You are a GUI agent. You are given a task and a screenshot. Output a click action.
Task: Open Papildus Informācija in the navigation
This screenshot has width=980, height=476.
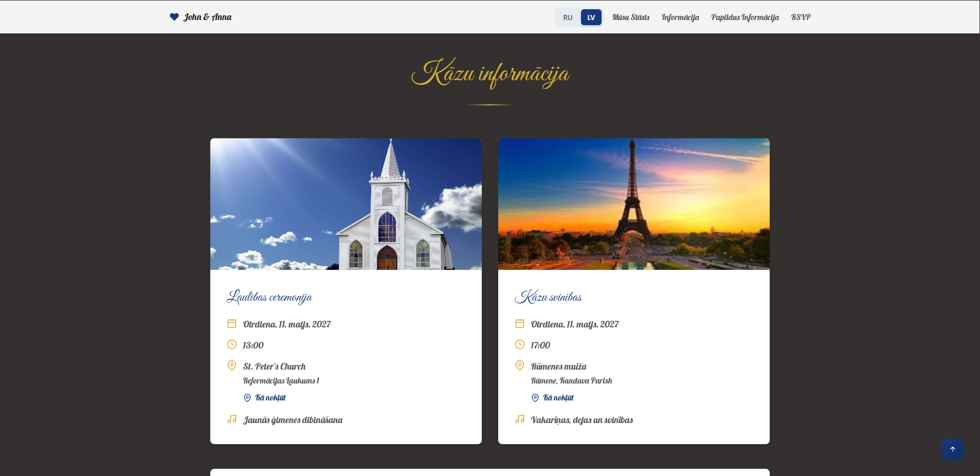[x=745, y=17]
